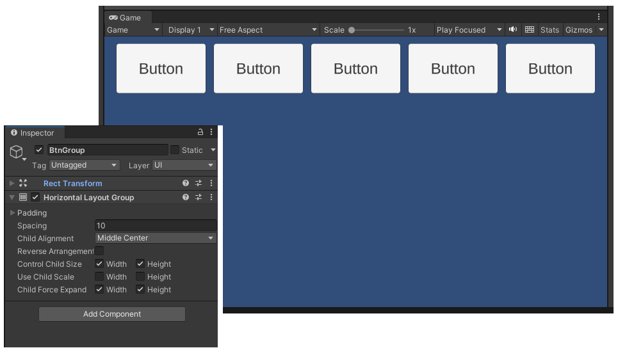
Task: Open the Child Alignment dropdown
Action: point(156,238)
